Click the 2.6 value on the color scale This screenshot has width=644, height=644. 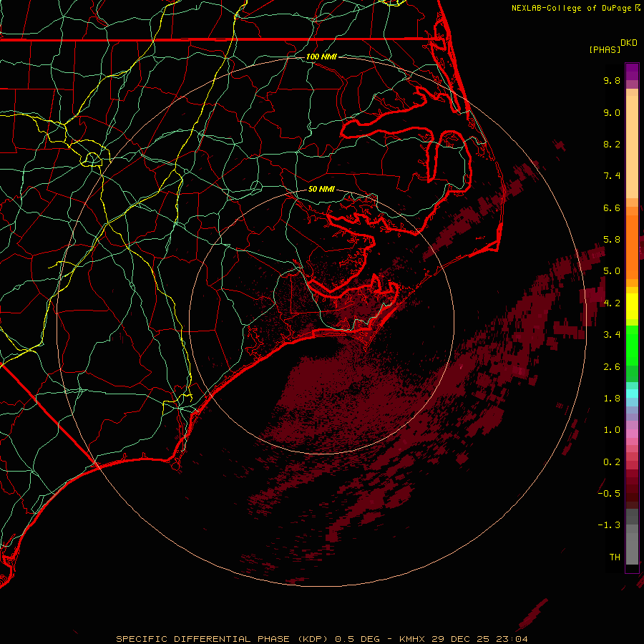[x=612, y=367]
